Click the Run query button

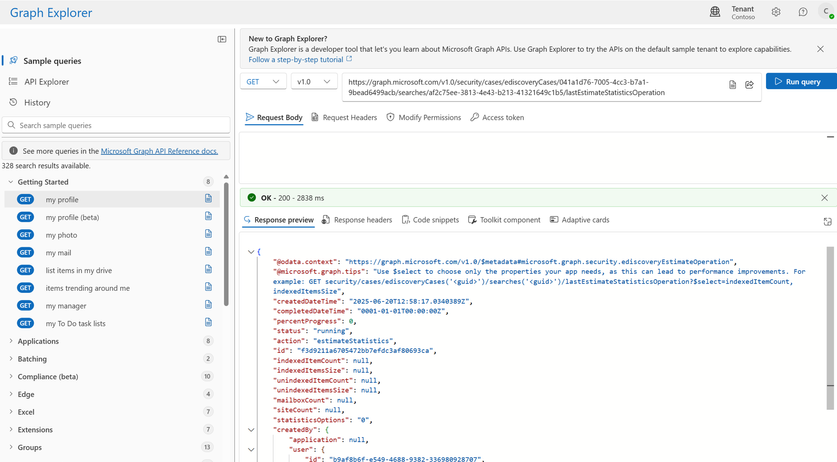801,81
